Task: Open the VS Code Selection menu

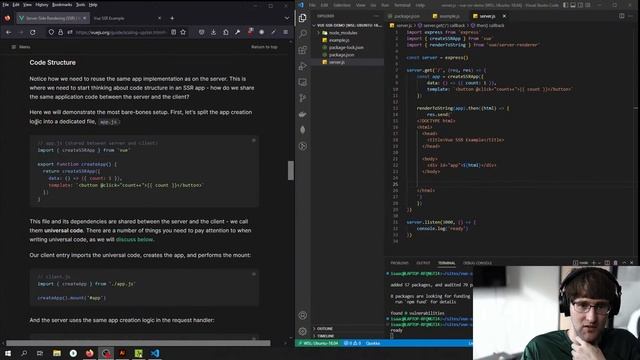Action: [342, 5]
